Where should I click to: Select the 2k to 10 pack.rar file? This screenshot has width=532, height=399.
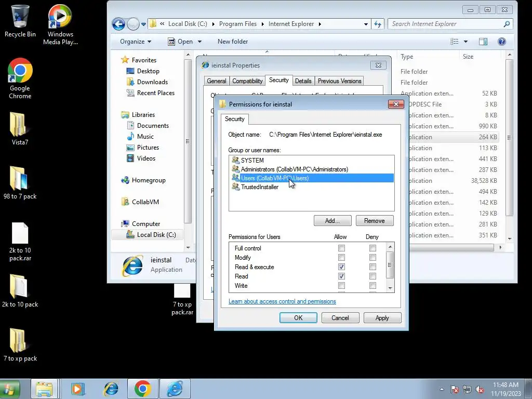pyautogui.click(x=20, y=242)
